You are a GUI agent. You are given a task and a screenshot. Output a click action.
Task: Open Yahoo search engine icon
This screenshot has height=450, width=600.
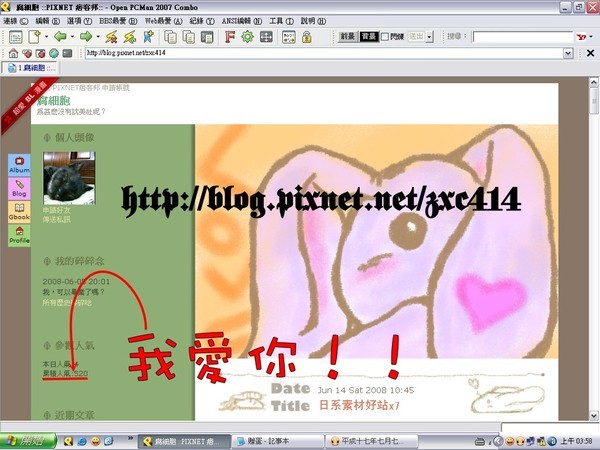coord(582,37)
